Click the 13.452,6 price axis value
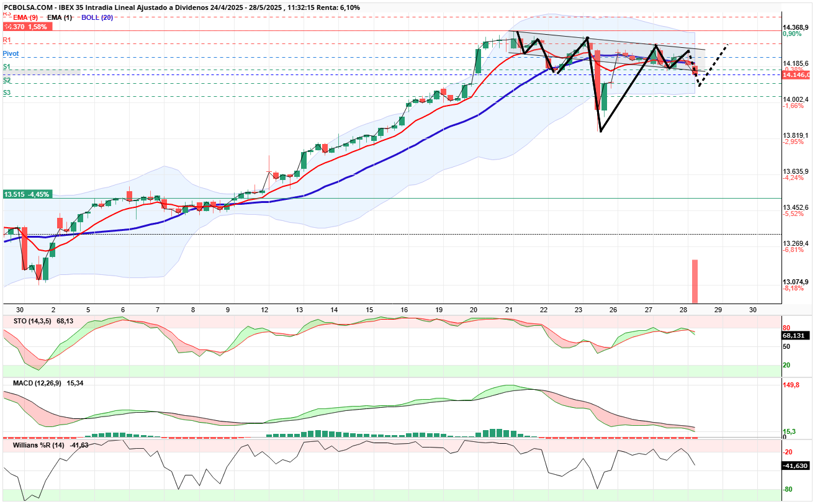815x504 pixels. pos(795,207)
